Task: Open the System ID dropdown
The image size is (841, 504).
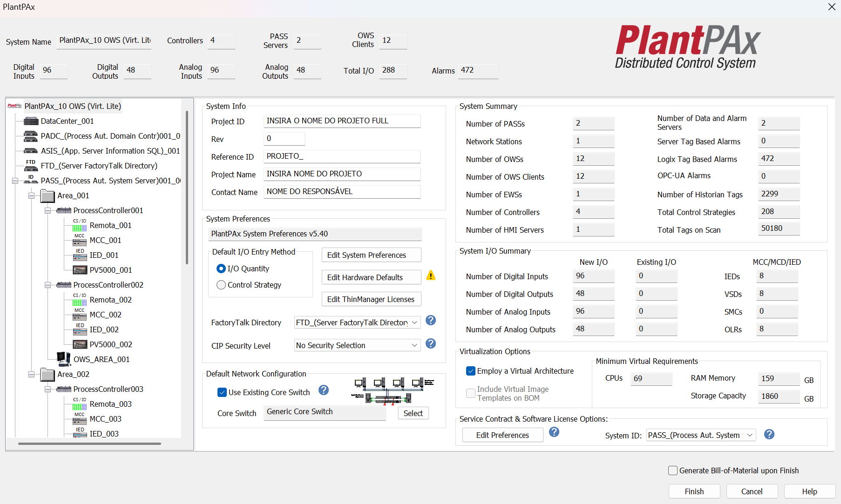Action: point(750,435)
